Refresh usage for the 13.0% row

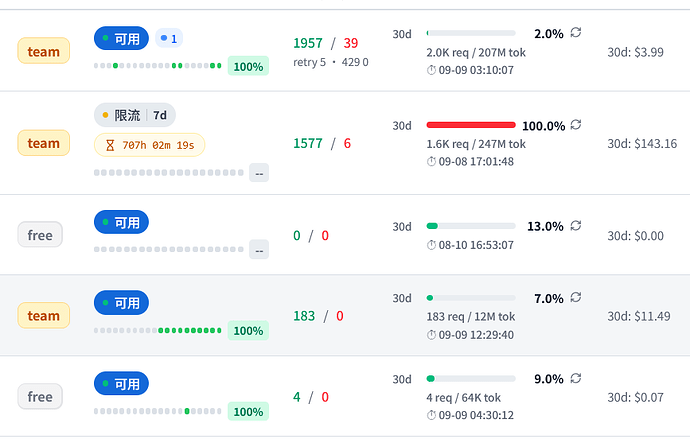coord(576,226)
